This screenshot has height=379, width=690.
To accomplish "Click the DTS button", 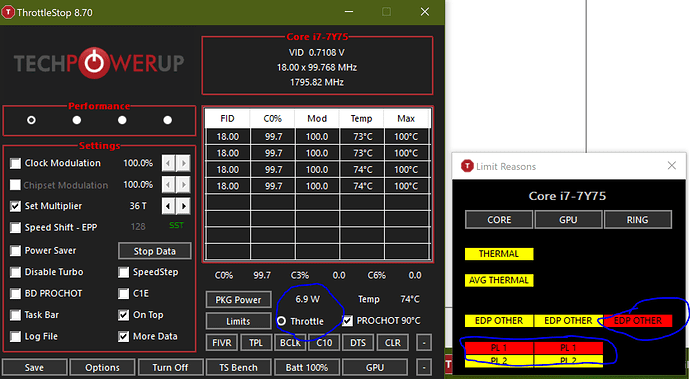I will click(x=358, y=342).
